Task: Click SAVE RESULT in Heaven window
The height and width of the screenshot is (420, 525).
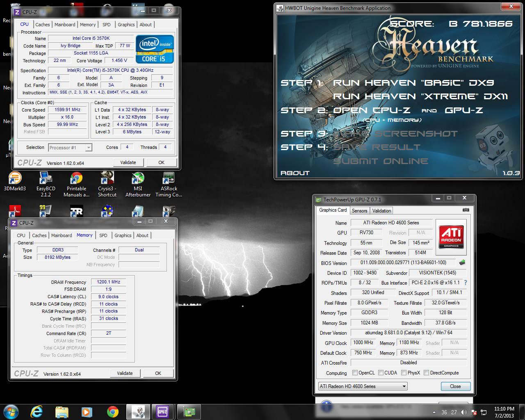Action: pyautogui.click(x=377, y=147)
